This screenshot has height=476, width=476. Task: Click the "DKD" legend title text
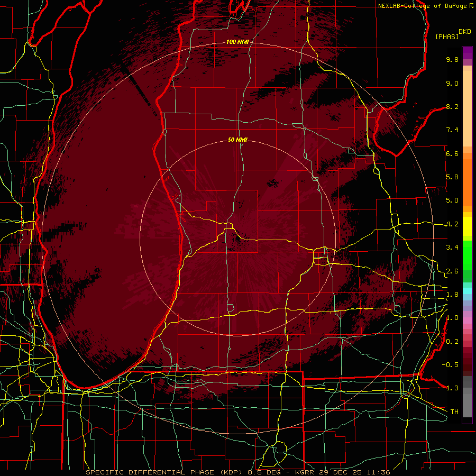tap(465, 32)
